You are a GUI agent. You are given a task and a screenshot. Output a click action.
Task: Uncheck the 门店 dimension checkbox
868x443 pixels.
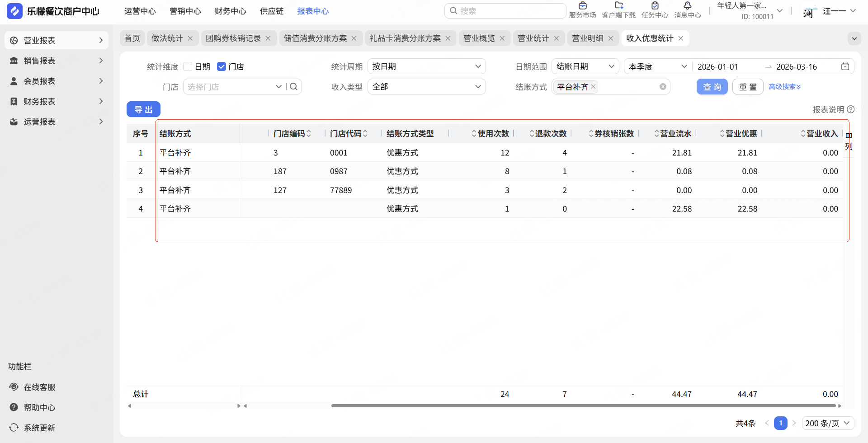tap(222, 67)
